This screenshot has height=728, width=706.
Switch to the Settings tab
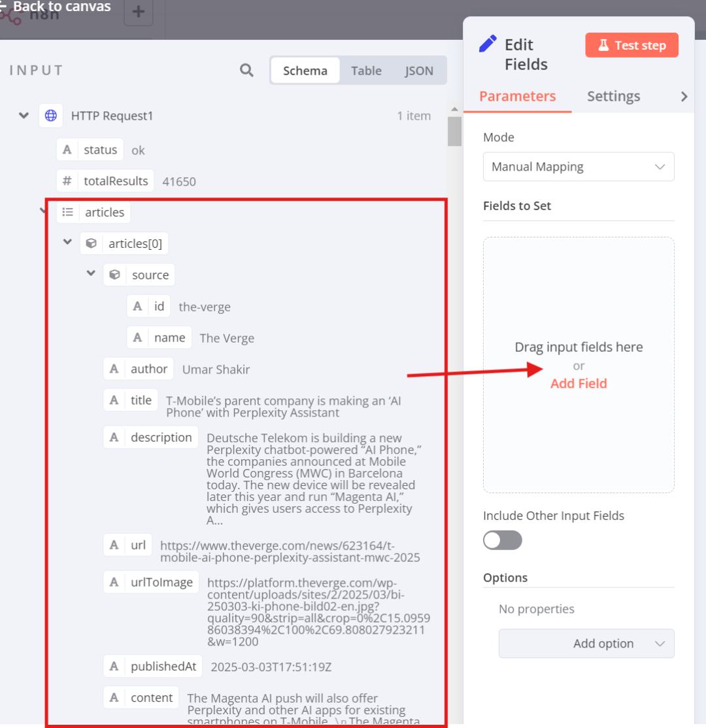pyautogui.click(x=613, y=96)
